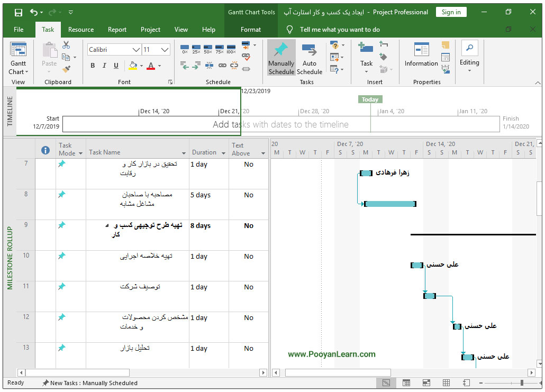Save the project using the floppy icon
Screen dimensions: 545x392
[x=19, y=12]
